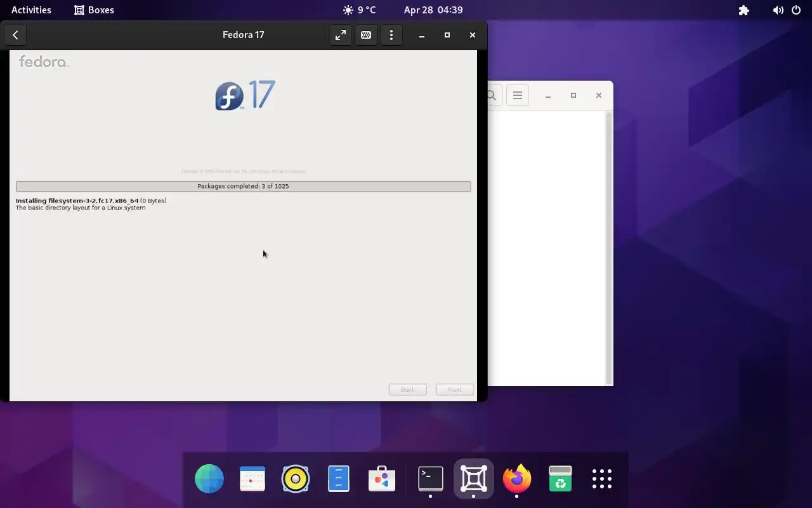The image size is (812, 508).
Task: Click the extensions puzzle icon in top bar
Action: (744, 10)
